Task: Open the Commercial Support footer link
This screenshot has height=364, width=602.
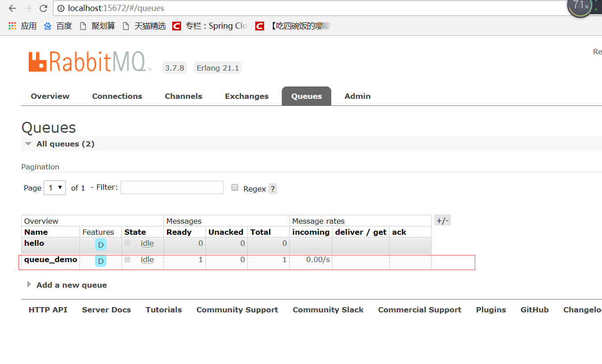Action: tap(420, 310)
